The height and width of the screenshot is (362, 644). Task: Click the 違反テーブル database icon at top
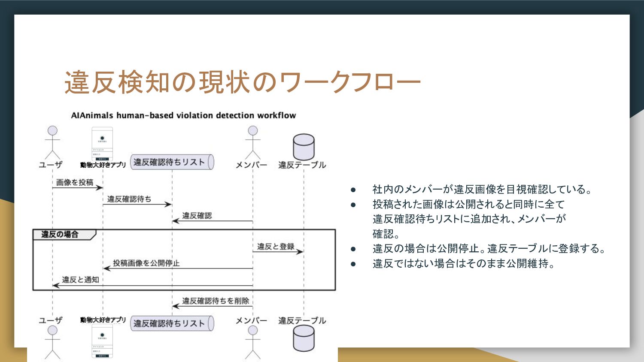pos(304,147)
